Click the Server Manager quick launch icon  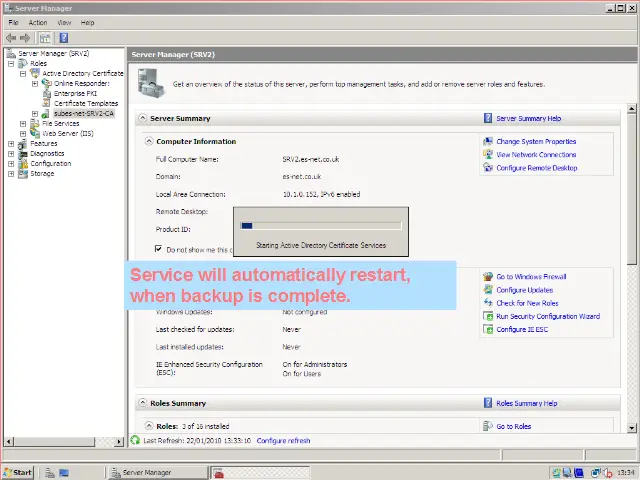50,473
